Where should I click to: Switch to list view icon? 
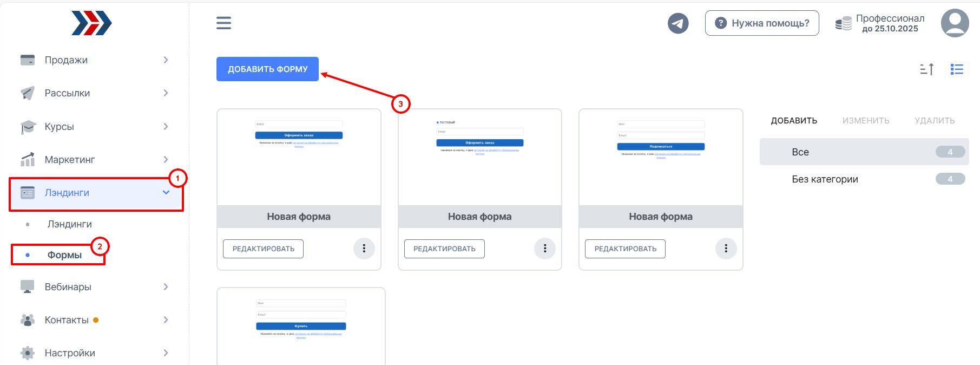[957, 69]
